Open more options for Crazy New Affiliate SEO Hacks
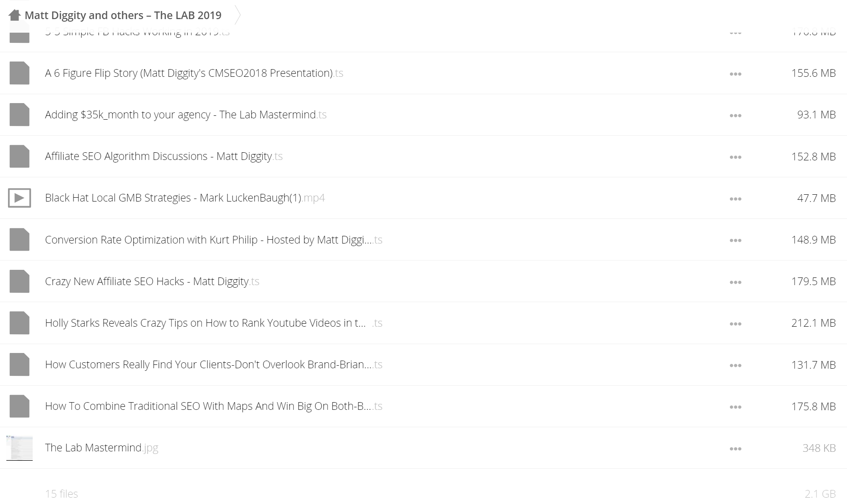 click(x=735, y=282)
